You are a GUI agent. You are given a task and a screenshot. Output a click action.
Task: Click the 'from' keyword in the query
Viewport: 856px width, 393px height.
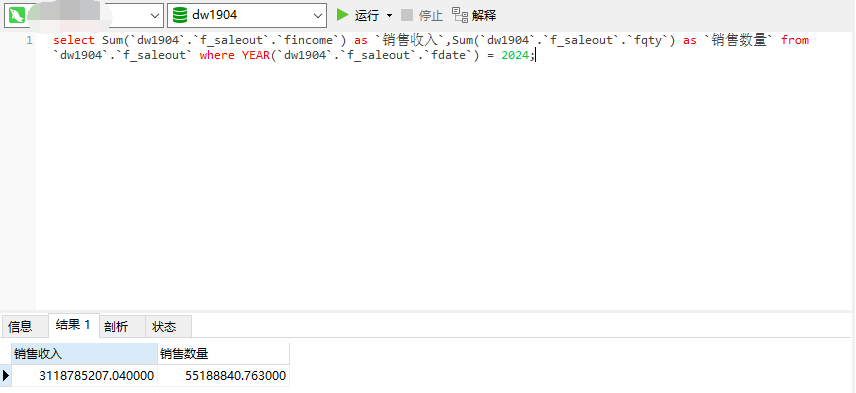coord(795,40)
